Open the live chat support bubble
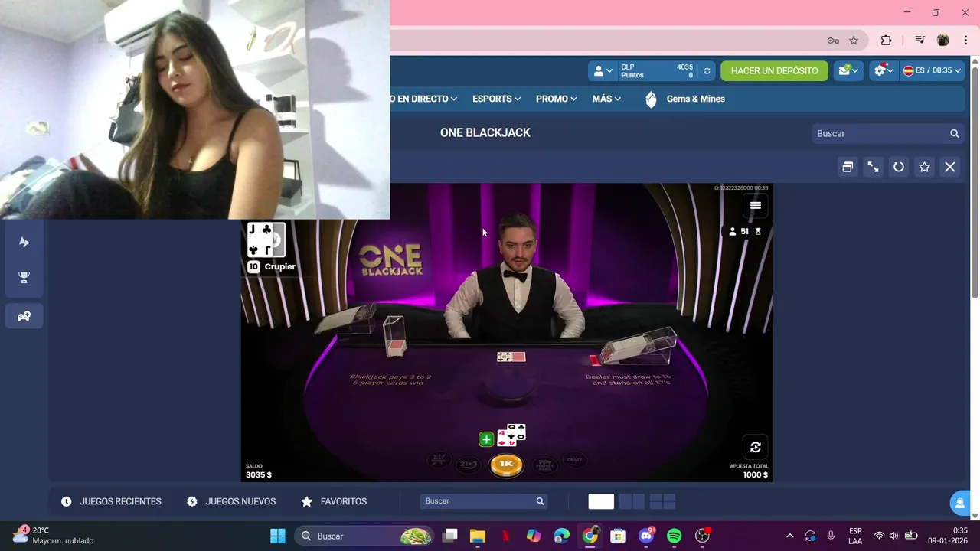Screen dimensions: 980x551 coord(961,503)
